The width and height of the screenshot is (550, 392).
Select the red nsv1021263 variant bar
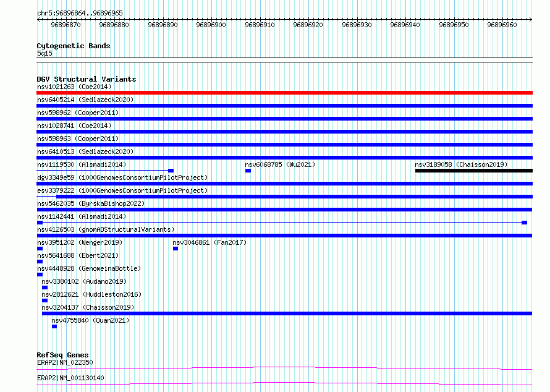(x=284, y=93)
